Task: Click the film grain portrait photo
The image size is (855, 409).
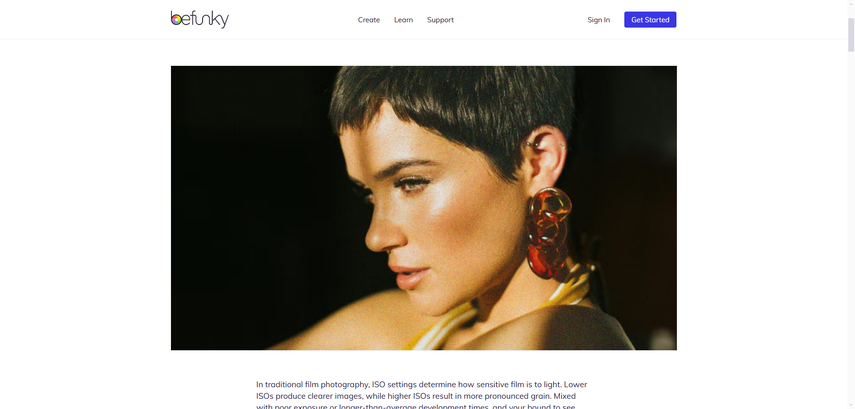Action: (424, 208)
